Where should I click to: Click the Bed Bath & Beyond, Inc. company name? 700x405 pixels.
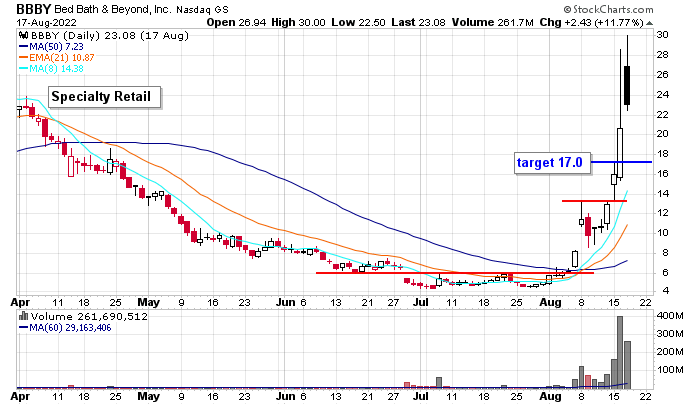pyautogui.click(x=113, y=9)
